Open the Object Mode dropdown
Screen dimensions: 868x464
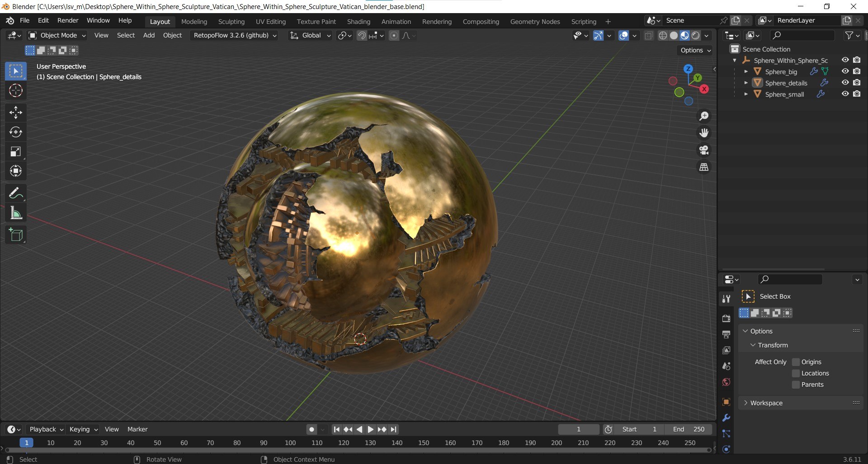click(x=57, y=35)
